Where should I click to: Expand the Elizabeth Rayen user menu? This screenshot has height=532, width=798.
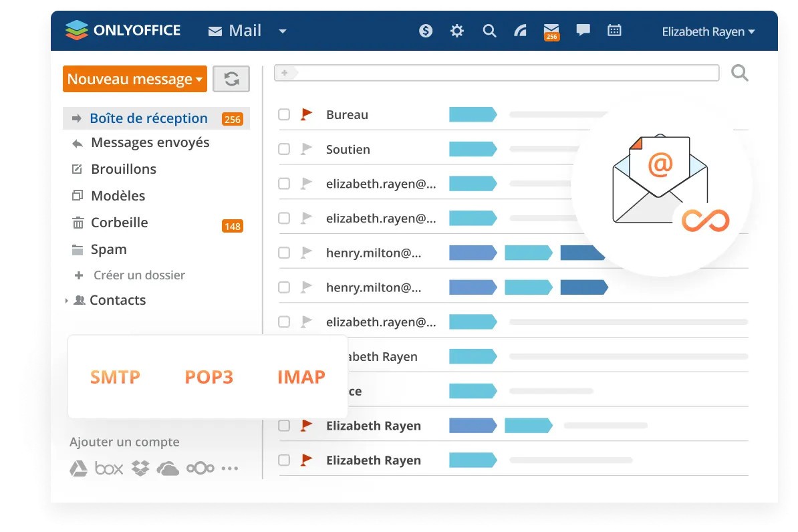pyautogui.click(x=708, y=31)
